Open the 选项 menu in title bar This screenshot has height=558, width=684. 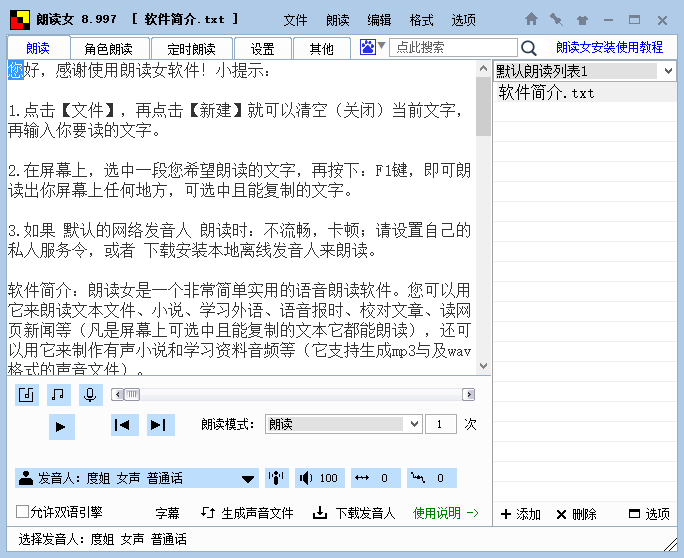pos(463,20)
